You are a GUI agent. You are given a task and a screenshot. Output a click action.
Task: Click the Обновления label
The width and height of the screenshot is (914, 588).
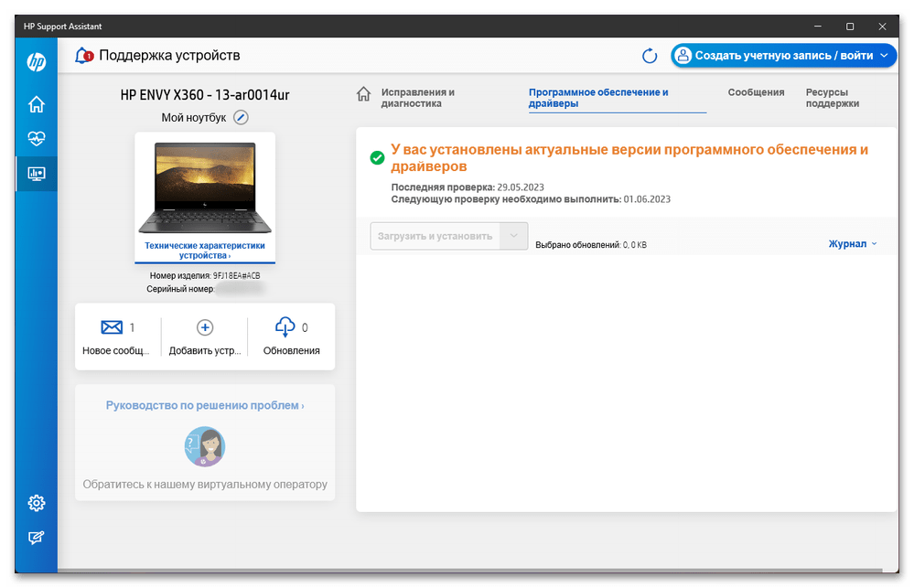click(x=292, y=350)
